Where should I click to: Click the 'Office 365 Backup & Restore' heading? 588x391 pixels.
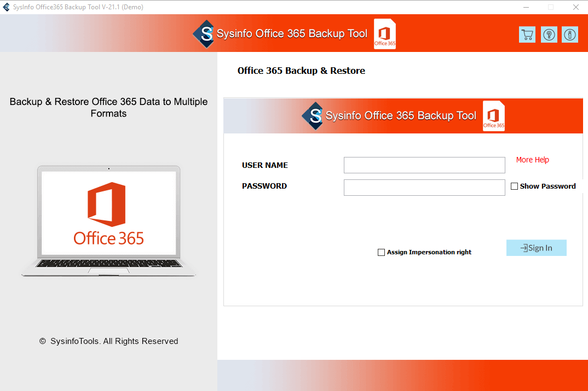click(x=301, y=71)
